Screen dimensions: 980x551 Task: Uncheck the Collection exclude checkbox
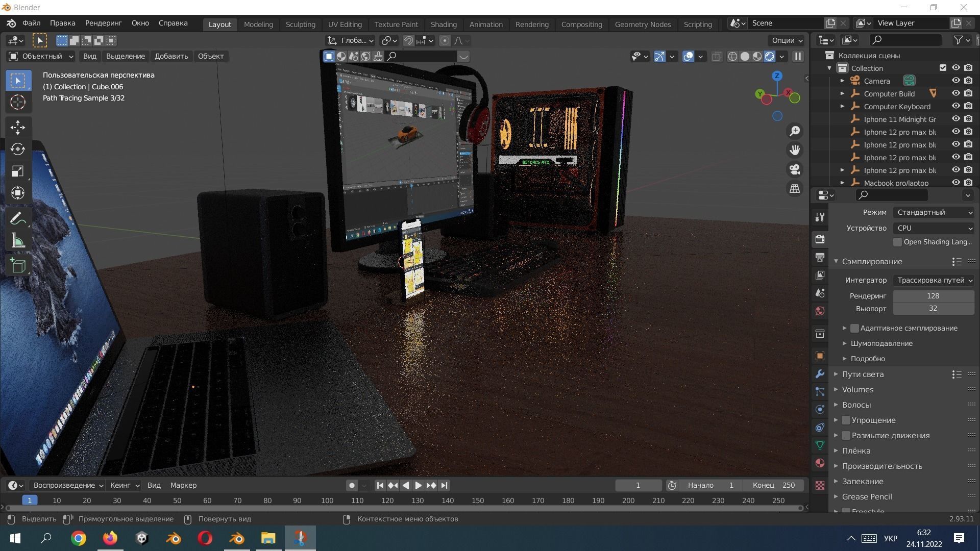[x=943, y=68]
